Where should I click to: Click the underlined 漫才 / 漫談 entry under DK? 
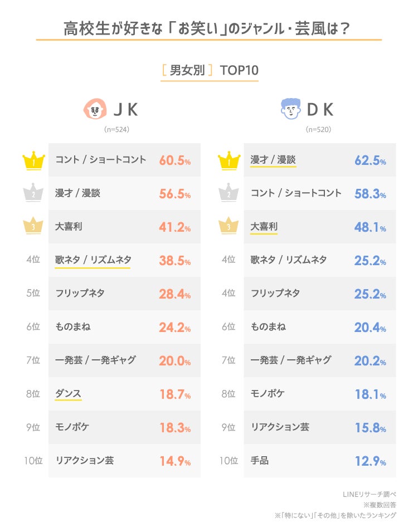click(x=273, y=160)
